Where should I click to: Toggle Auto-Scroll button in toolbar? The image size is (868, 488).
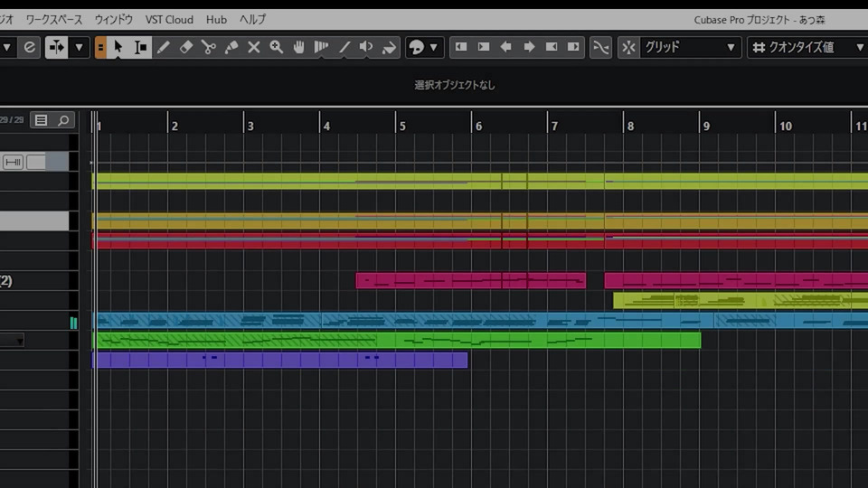57,47
